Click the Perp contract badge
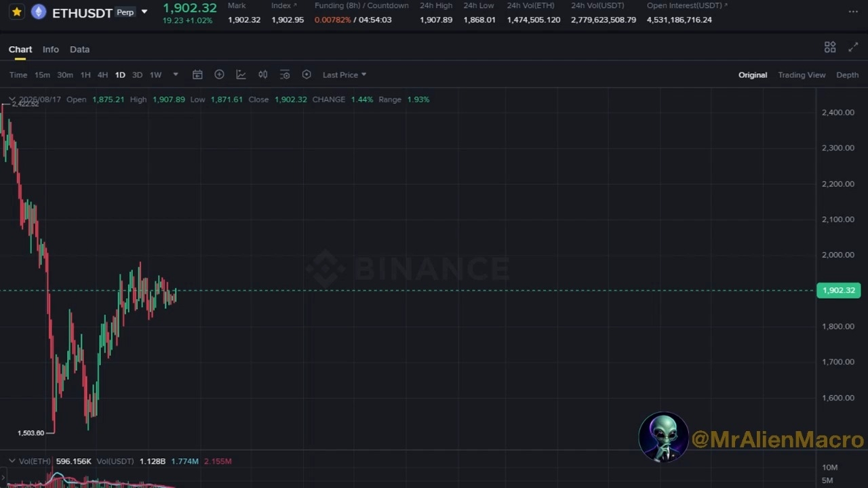The width and height of the screenshot is (868, 488). click(125, 12)
